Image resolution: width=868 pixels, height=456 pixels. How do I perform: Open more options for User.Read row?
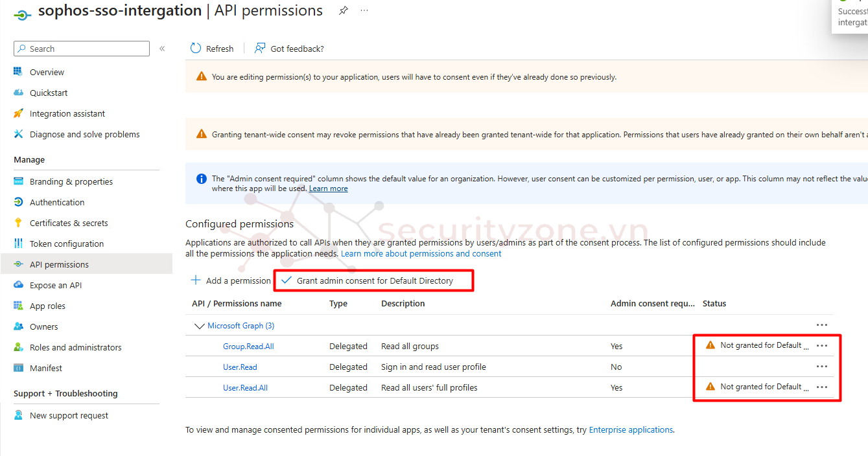(822, 367)
